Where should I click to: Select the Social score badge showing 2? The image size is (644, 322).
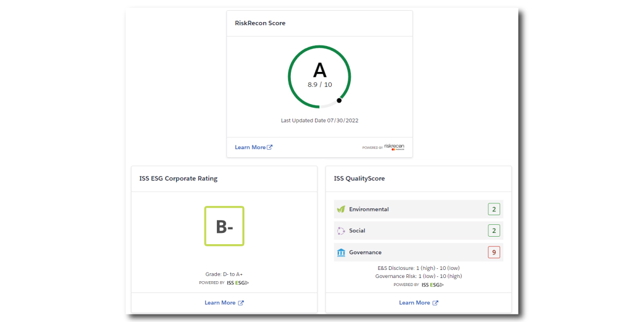pos(494,231)
